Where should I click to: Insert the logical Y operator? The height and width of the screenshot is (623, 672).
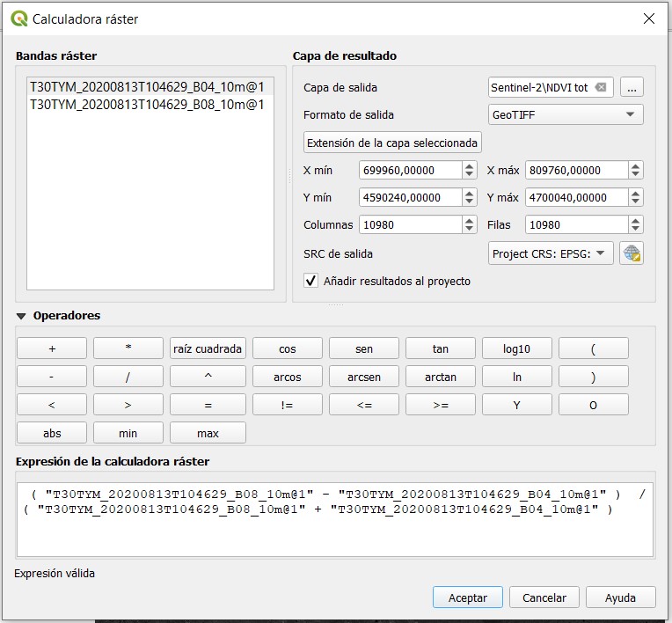pos(517,405)
